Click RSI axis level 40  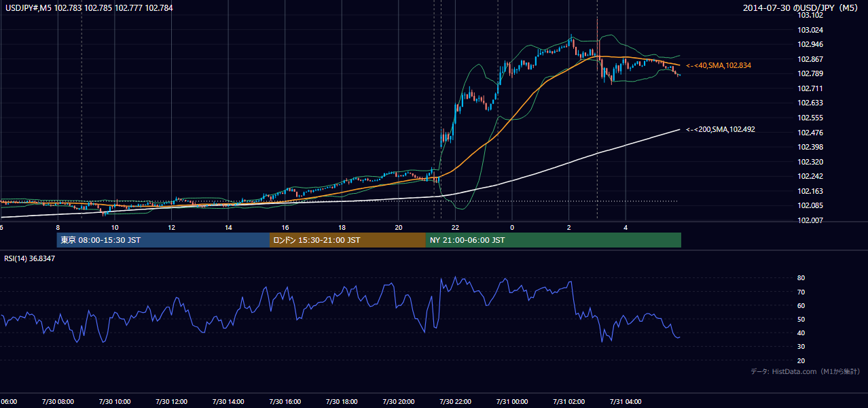tap(801, 333)
